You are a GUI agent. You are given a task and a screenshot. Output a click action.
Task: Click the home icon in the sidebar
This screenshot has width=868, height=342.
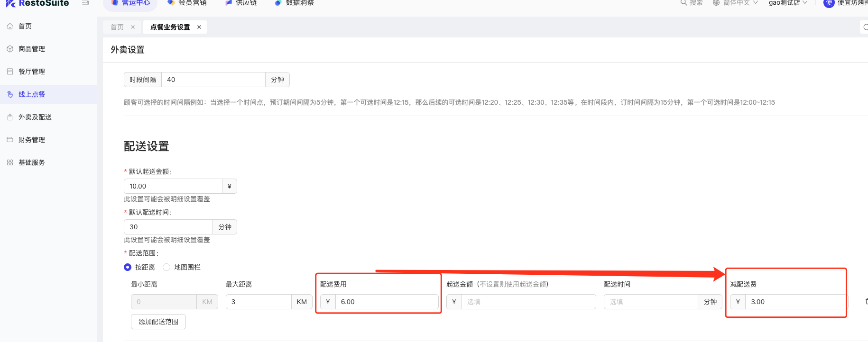pos(10,26)
